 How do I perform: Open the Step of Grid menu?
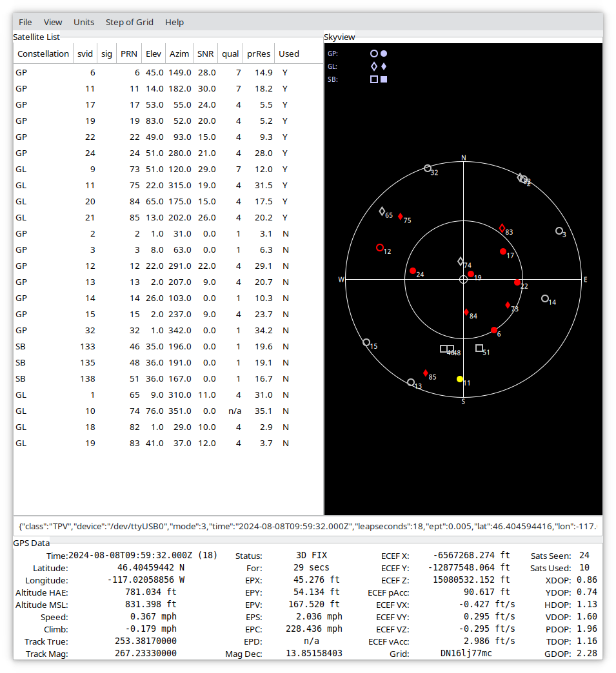(x=130, y=22)
